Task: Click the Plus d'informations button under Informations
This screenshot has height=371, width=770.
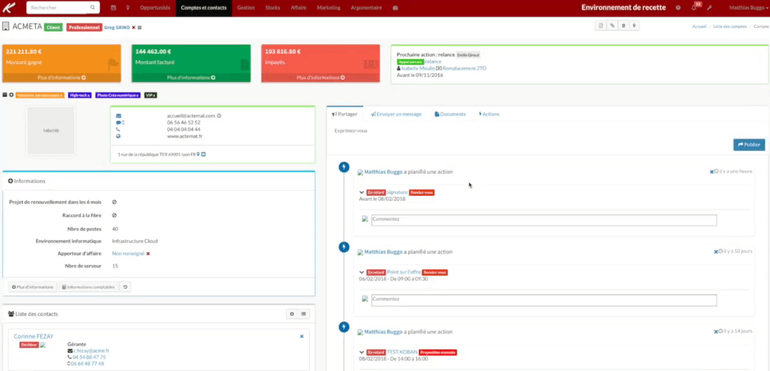Action: [32, 287]
